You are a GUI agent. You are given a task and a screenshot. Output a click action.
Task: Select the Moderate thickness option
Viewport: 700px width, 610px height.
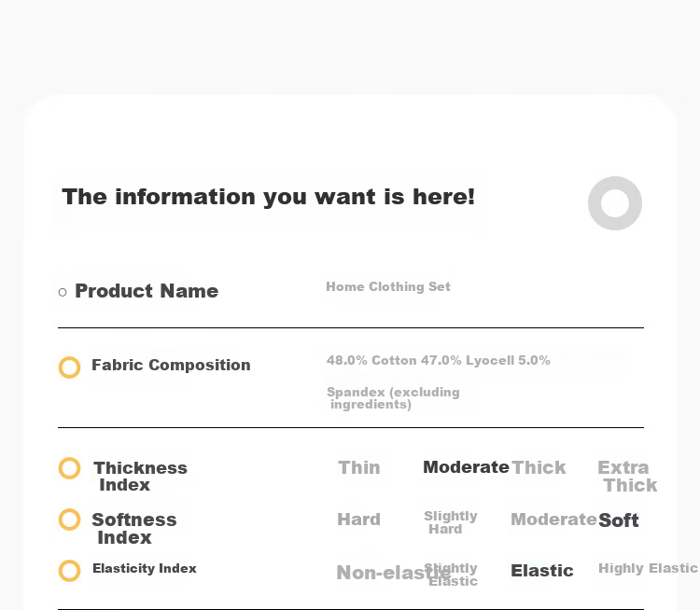tap(466, 467)
